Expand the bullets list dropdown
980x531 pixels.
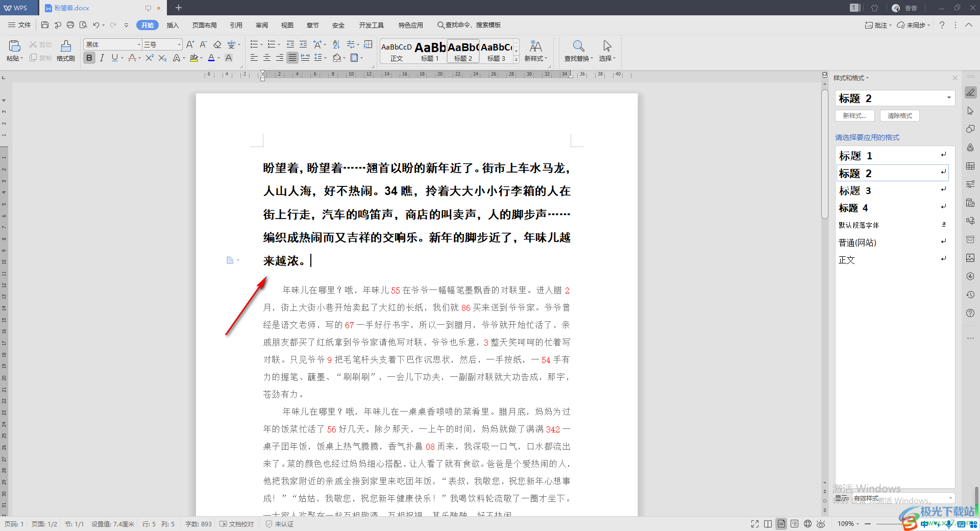(x=262, y=44)
